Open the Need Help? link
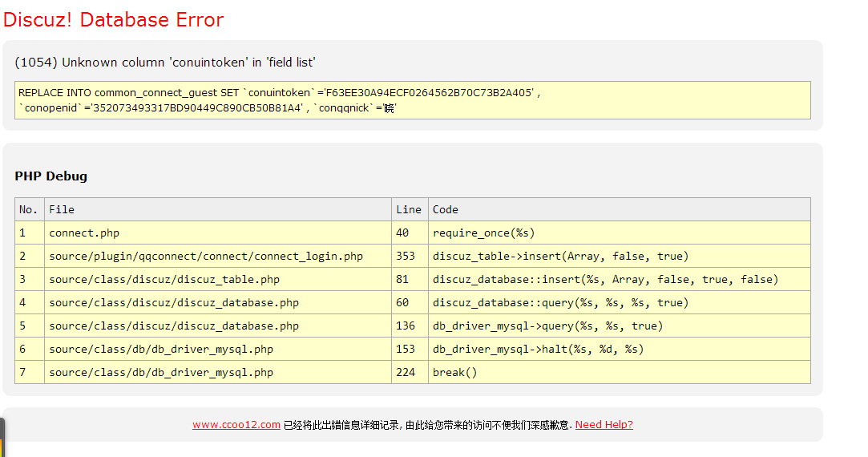The width and height of the screenshot is (868, 457). click(604, 425)
